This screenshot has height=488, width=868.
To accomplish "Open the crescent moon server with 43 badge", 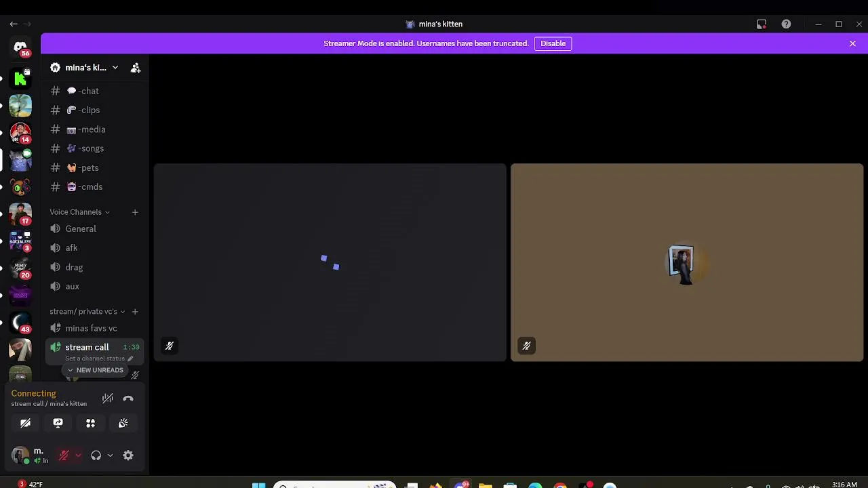I will coord(20,323).
